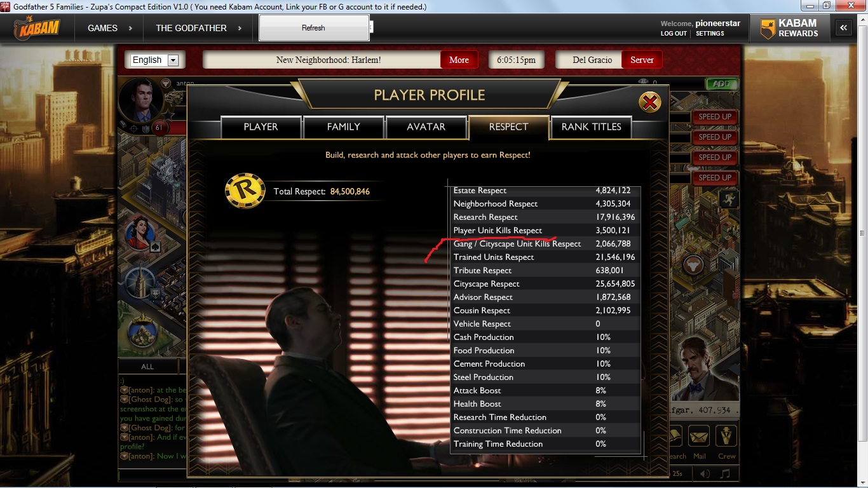
Task: Open the English language dropdown
Action: pyautogui.click(x=154, y=60)
